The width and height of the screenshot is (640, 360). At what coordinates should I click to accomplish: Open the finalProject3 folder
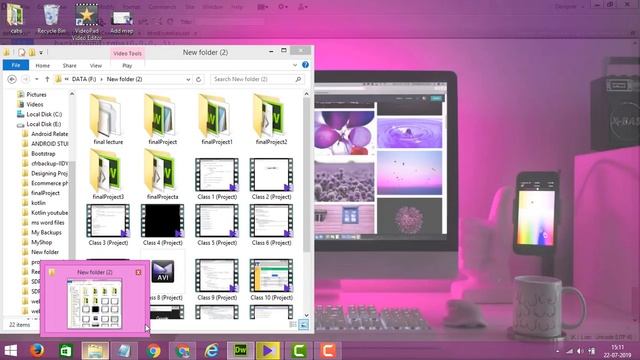pyautogui.click(x=107, y=174)
